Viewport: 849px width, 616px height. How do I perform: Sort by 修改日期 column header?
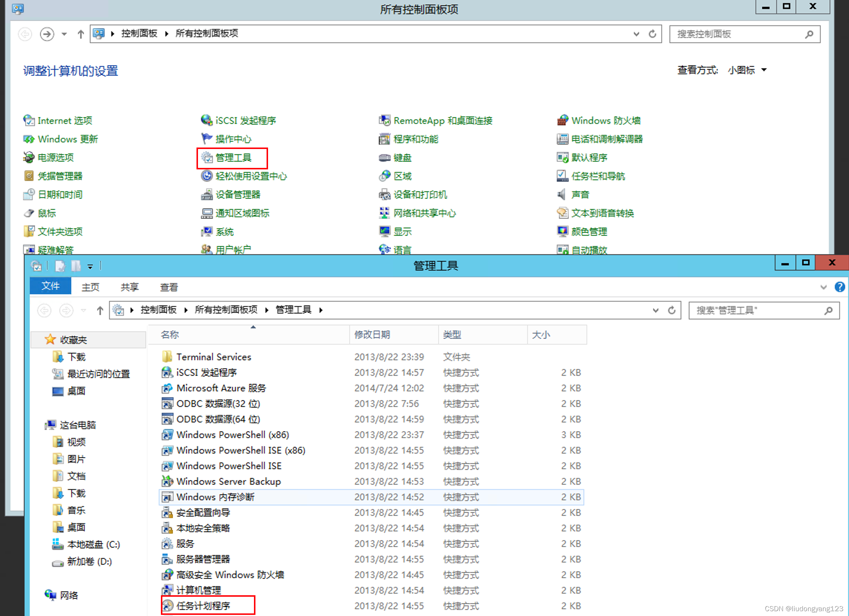tap(394, 335)
